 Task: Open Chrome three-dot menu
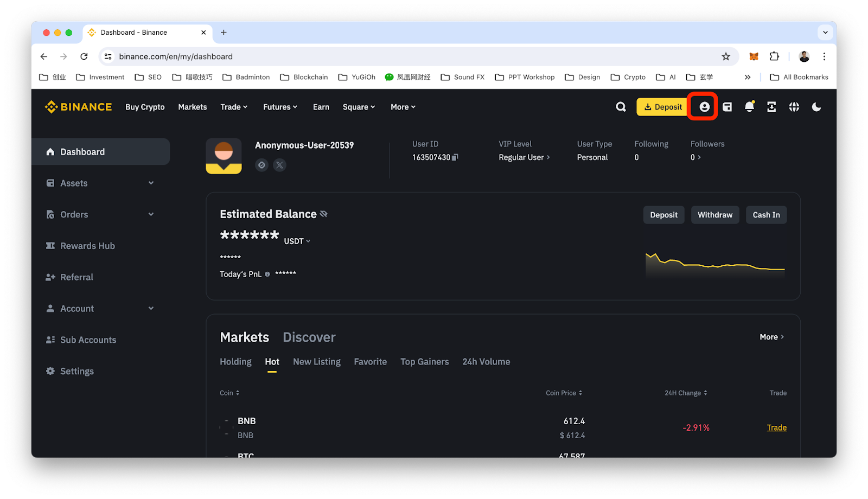[824, 56]
